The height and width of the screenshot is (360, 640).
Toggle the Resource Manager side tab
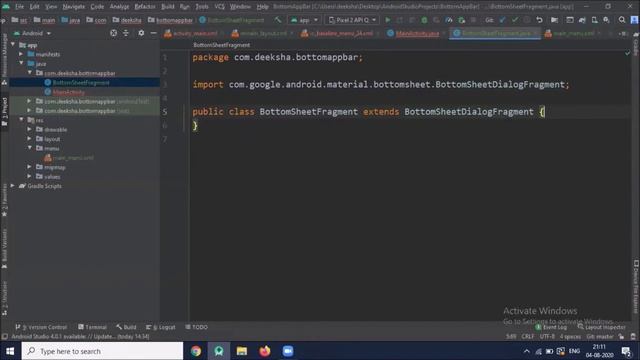(4, 59)
